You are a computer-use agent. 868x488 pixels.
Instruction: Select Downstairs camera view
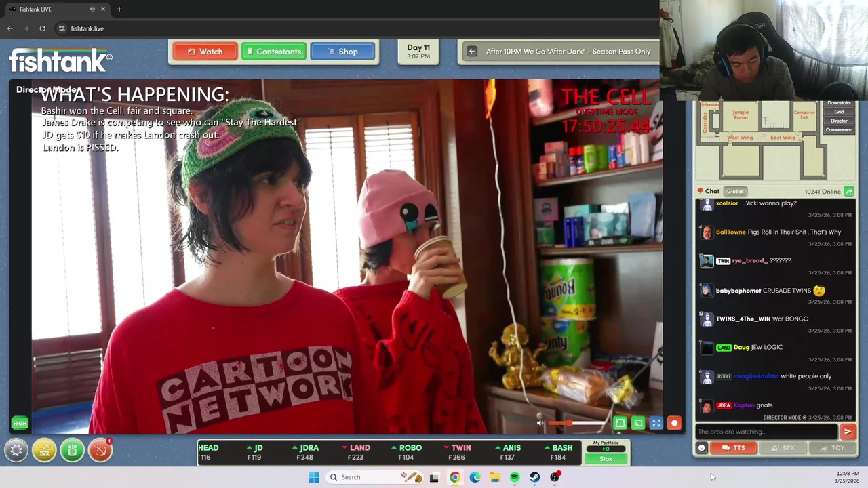pos(839,103)
